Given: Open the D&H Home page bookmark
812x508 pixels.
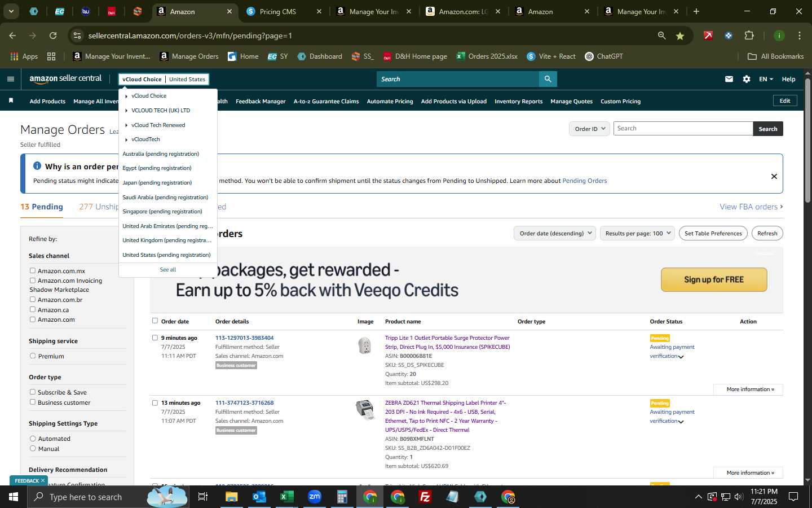Looking at the screenshot, I should click(x=415, y=56).
